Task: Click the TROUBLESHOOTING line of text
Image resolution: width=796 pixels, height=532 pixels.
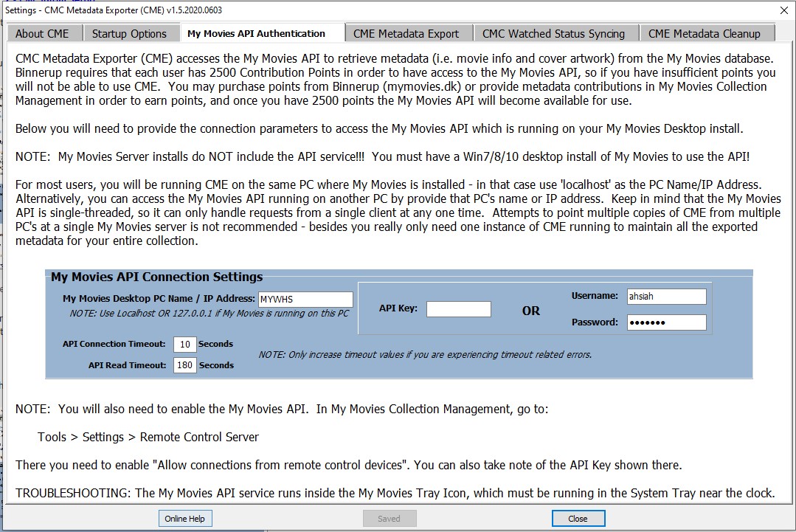Action: [x=395, y=493]
